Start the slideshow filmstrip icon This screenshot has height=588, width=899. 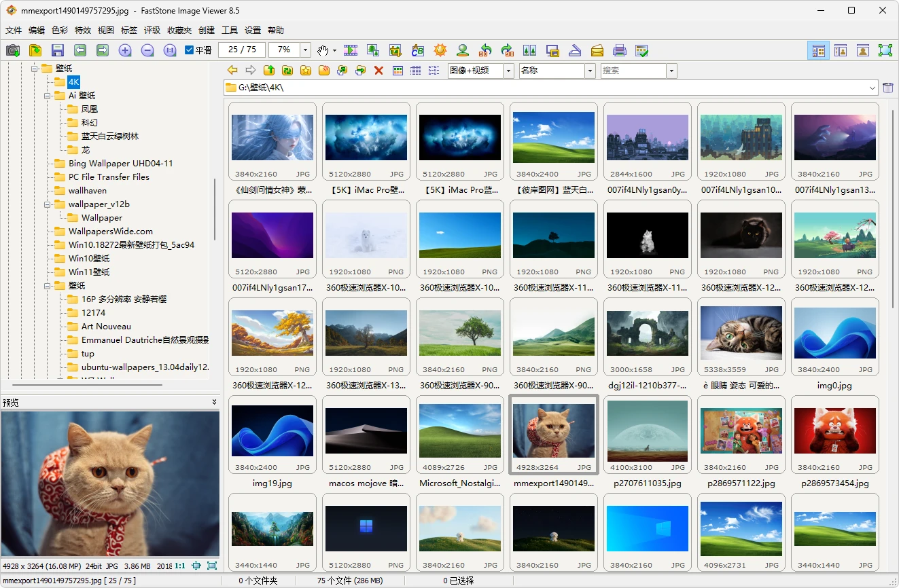[x=351, y=50]
